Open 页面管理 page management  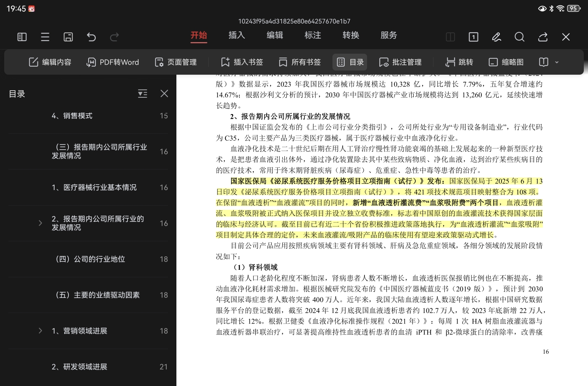click(x=176, y=62)
